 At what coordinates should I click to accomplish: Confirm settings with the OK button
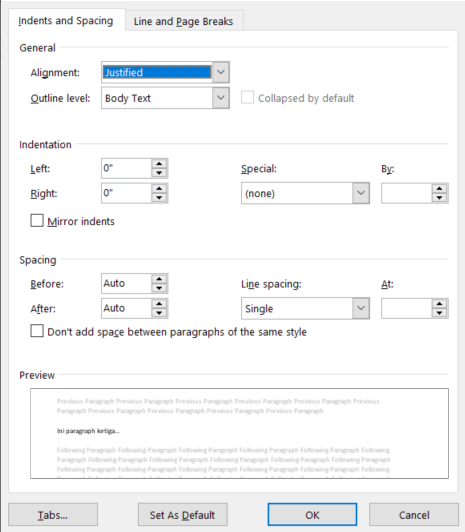click(x=312, y=515)
